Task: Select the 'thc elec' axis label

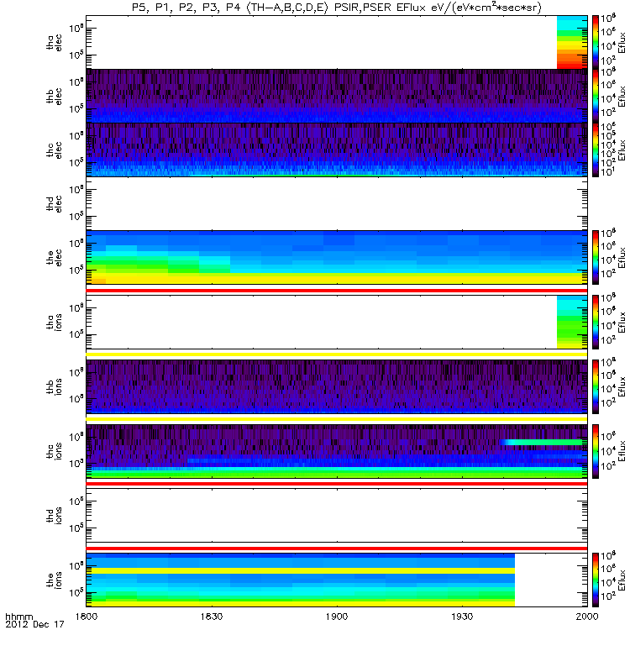Action: click(54, 150)
